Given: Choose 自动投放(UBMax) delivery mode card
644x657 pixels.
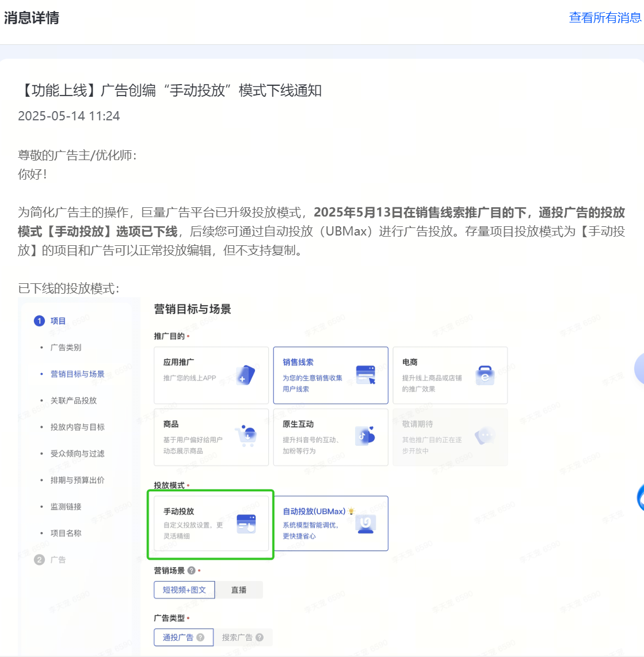Looking at the screenshot, I should tap(330, 523).
